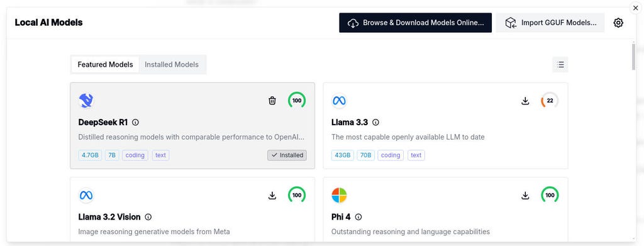
Task: Click Phi 4 compatibility score 100
Action: pyautogui.click(x=550, y=195)
